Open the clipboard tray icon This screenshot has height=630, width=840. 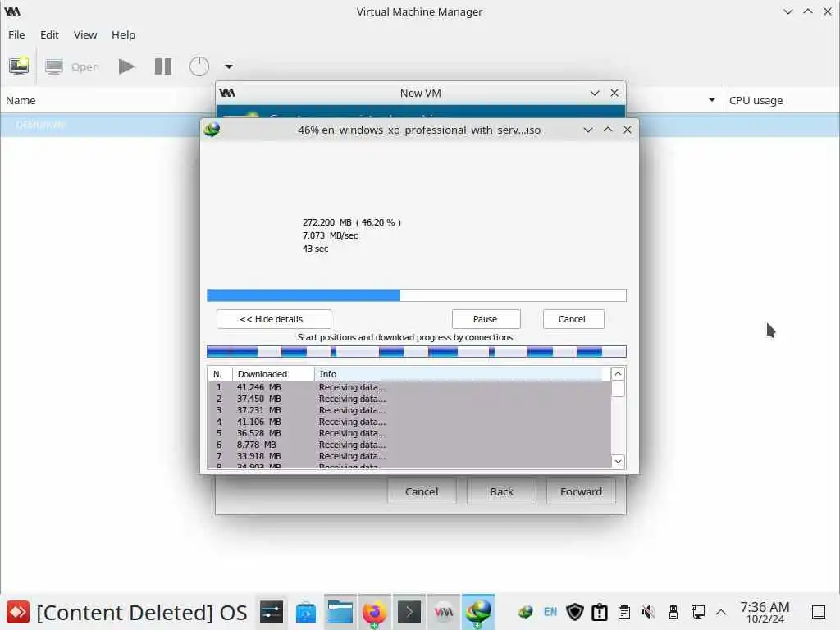pyautogui.click(x=624, y=612)
